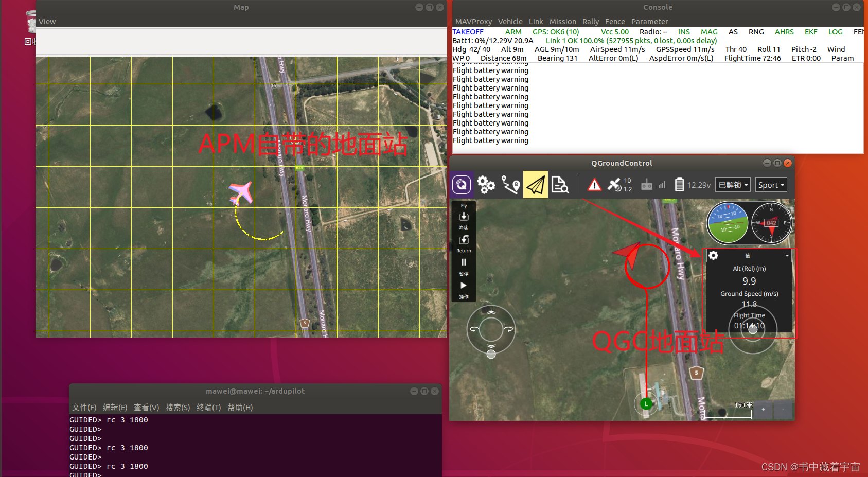This screenshot has width=868, height=477.
Task: Open RC signal status remote icon
Action: coord(647,185)
